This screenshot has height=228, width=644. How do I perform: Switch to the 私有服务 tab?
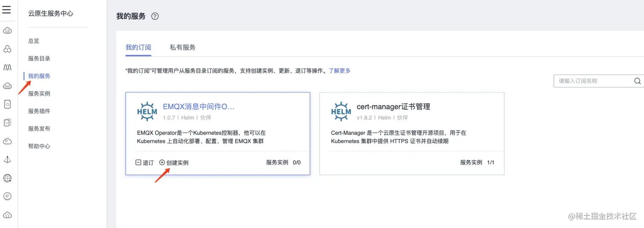coord(182,47)
